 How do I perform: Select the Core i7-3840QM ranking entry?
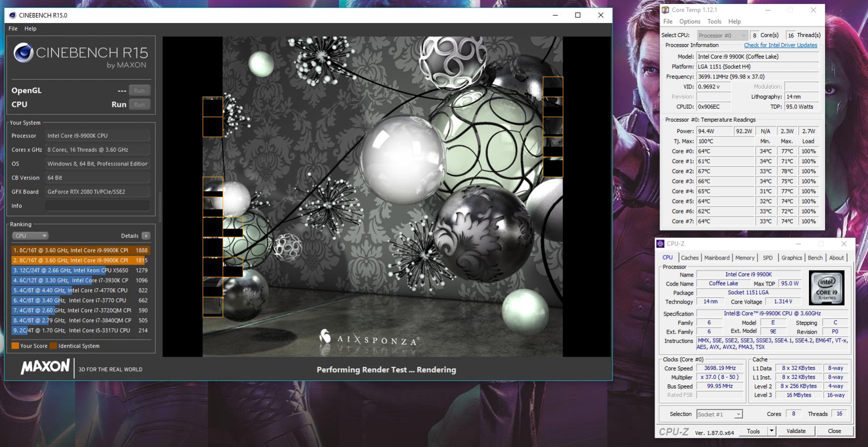tap(81, 320)
